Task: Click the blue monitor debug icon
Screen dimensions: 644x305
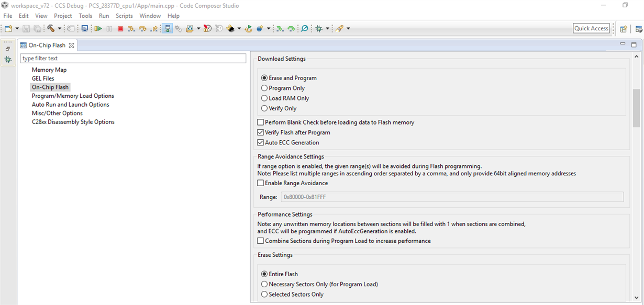Action: point(84,29)
